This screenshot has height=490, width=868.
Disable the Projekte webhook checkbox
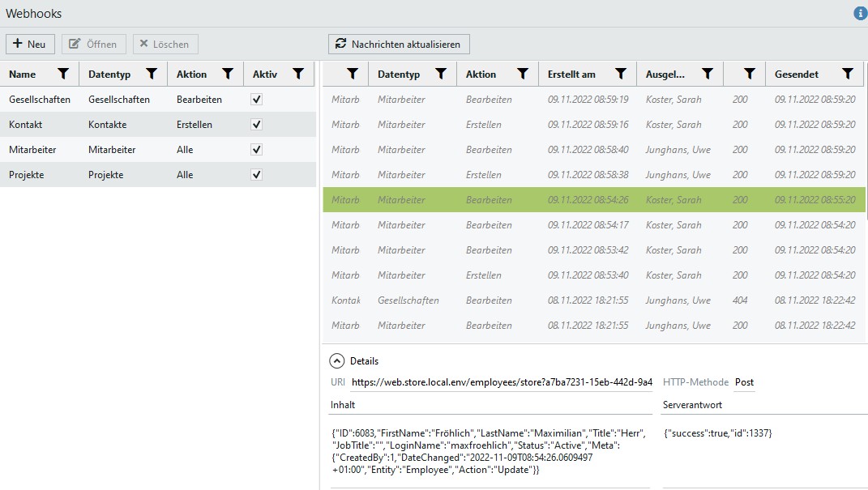[257, 175]
